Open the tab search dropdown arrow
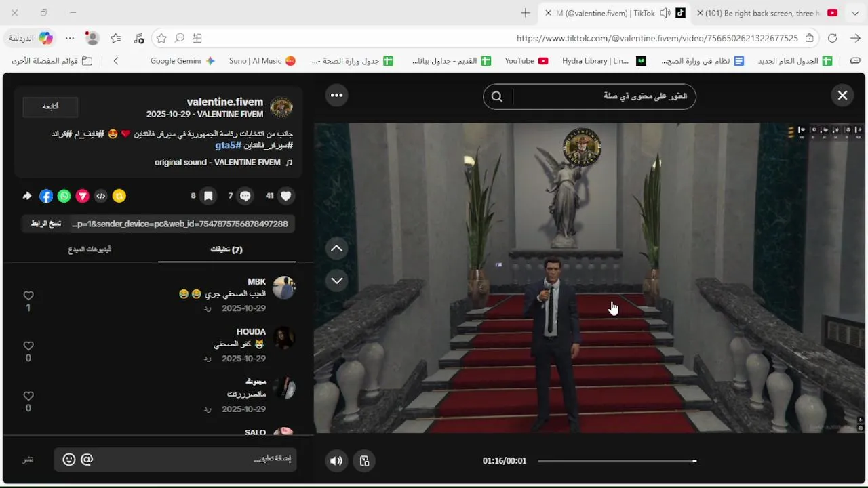This screenshot has width=868, height=488. point(855,13)
